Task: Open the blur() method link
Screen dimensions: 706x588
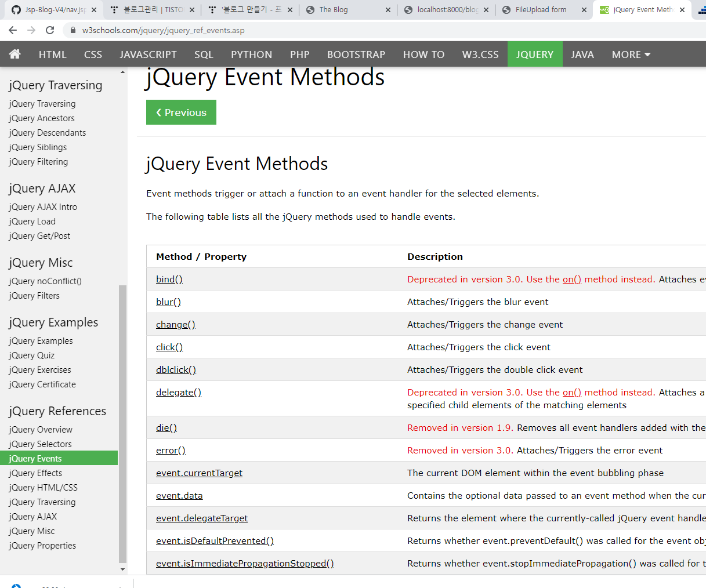Action: [168, 302]
